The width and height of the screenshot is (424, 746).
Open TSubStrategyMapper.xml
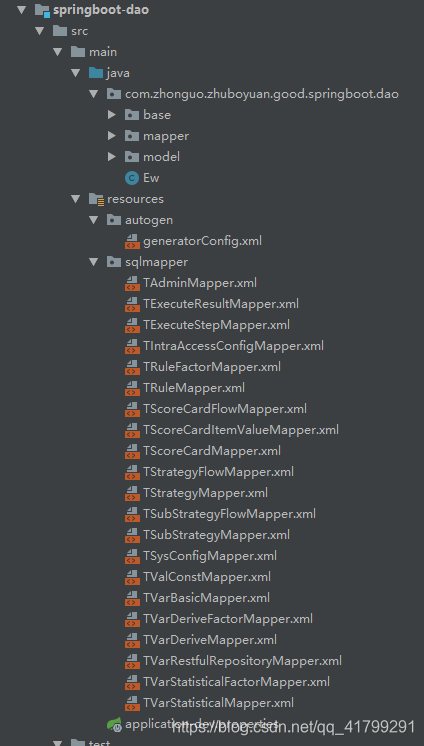point(216,535)
